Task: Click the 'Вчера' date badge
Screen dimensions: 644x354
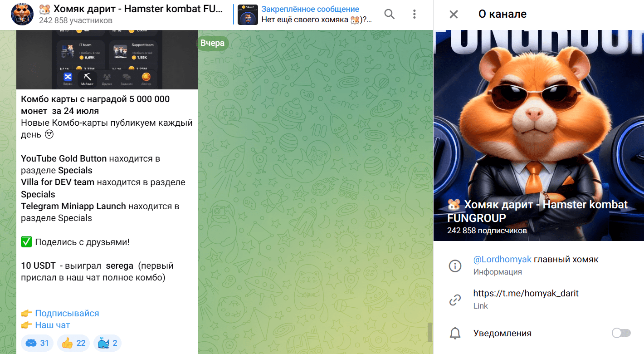Action: (212, 43)
